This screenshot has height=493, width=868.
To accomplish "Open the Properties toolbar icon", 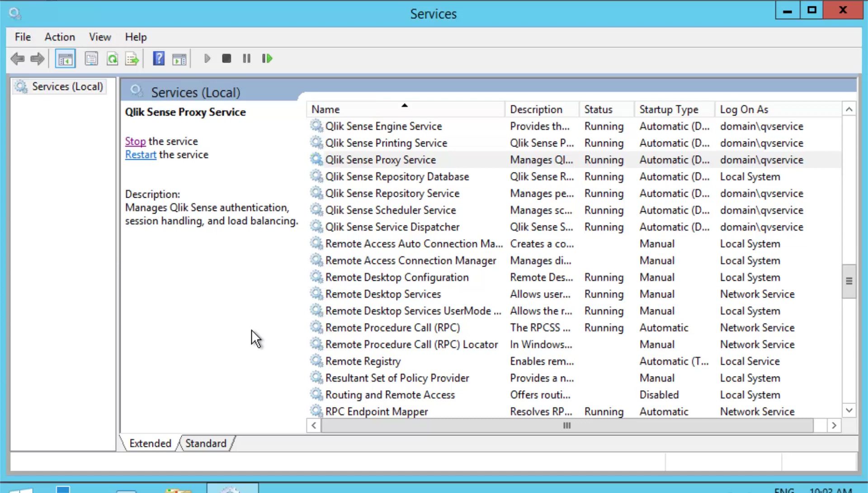I will [x=91, y=59].
